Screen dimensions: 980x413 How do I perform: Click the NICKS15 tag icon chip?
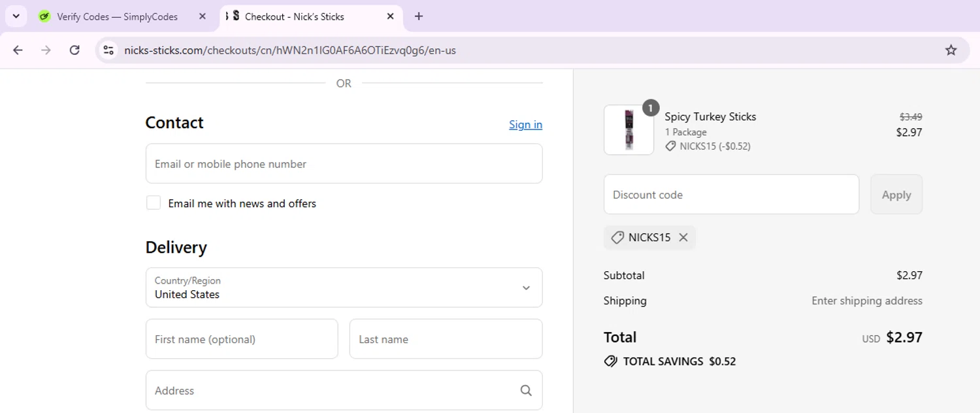(649, 237)
